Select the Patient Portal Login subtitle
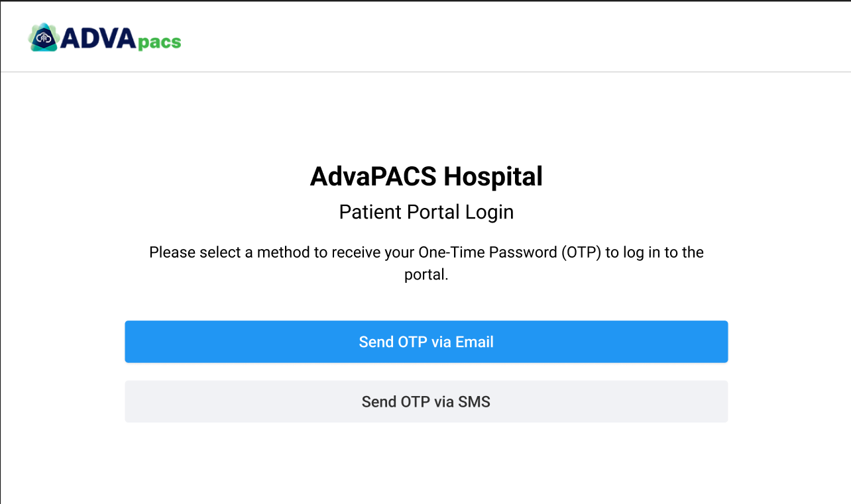 (426, 212)
